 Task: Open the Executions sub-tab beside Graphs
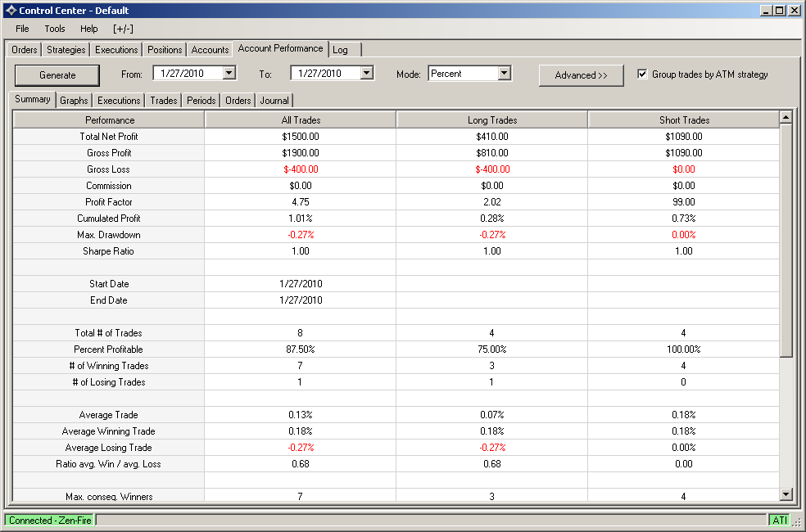pyautogui.click(x=119, y=101)
